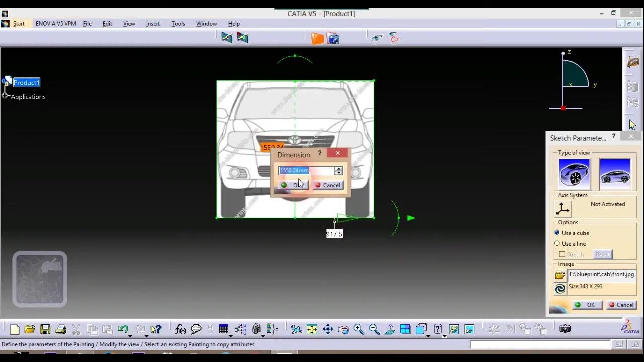Select the perspective car view type
The image size is (644, 362).
click(574, 174)
